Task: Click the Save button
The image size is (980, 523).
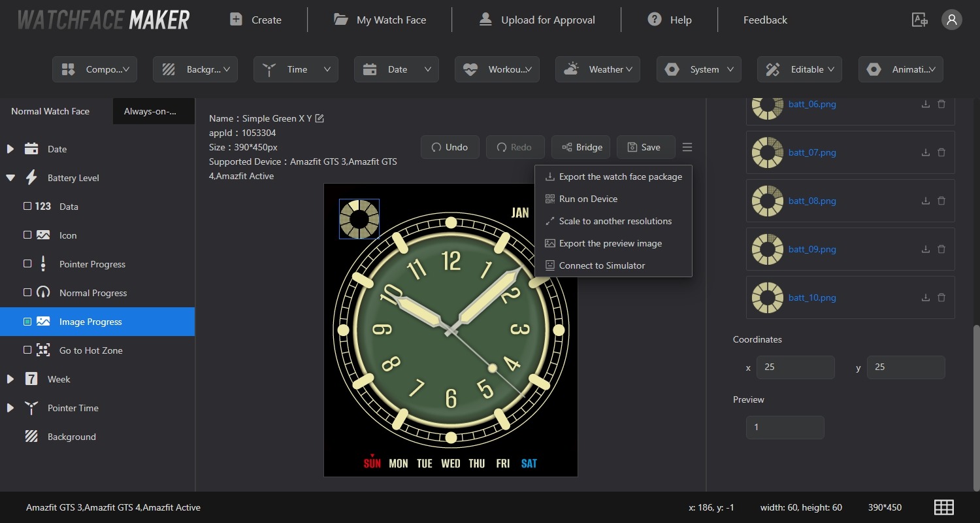Action: (x=645, y=147)
